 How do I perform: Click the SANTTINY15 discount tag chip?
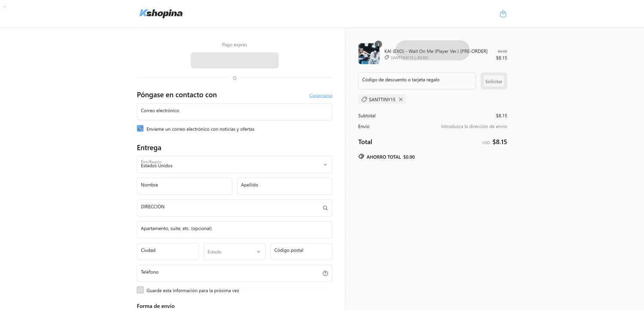pyautogui.click(x=382, y=99)
